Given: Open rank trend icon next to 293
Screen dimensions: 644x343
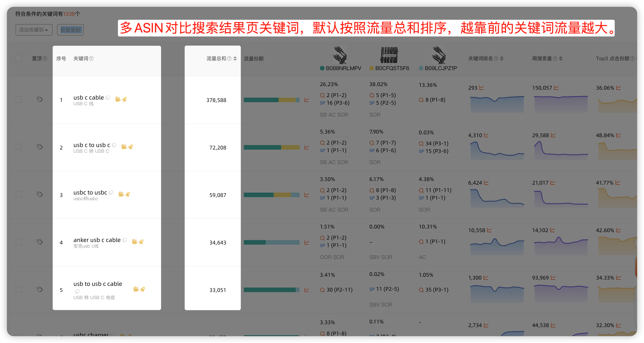Looking at the screenshot, I should (482, 88).
